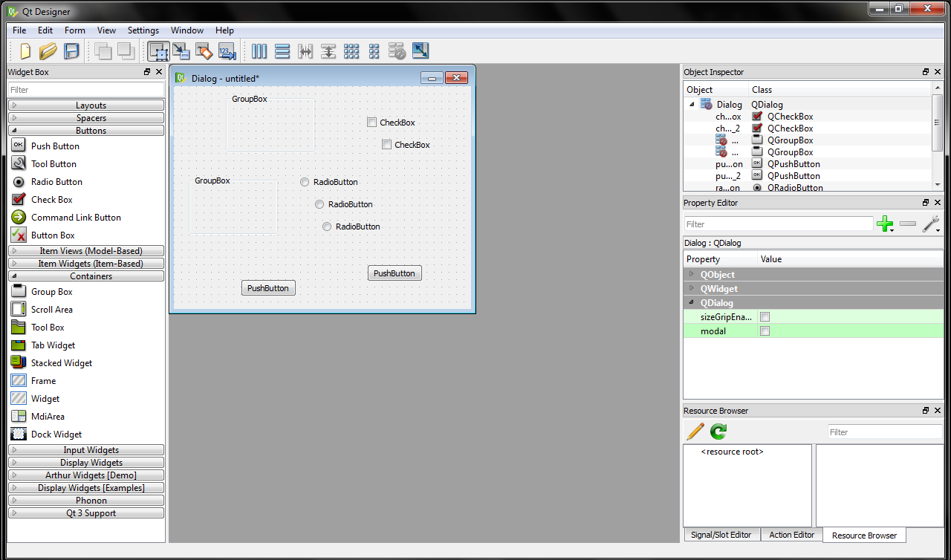Screen dimensions: 951x560
Task: Click the Open Form folder icon
Action: (48, 51)
